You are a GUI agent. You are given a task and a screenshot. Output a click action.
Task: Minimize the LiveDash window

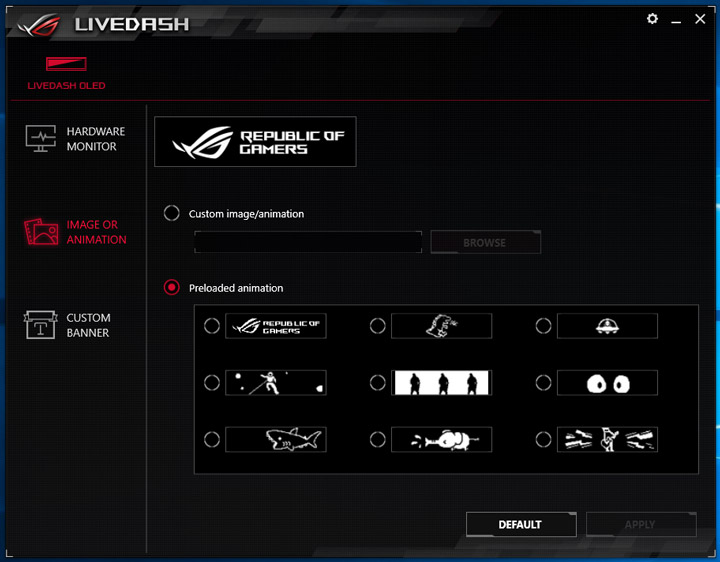click(x=676, y=20)
